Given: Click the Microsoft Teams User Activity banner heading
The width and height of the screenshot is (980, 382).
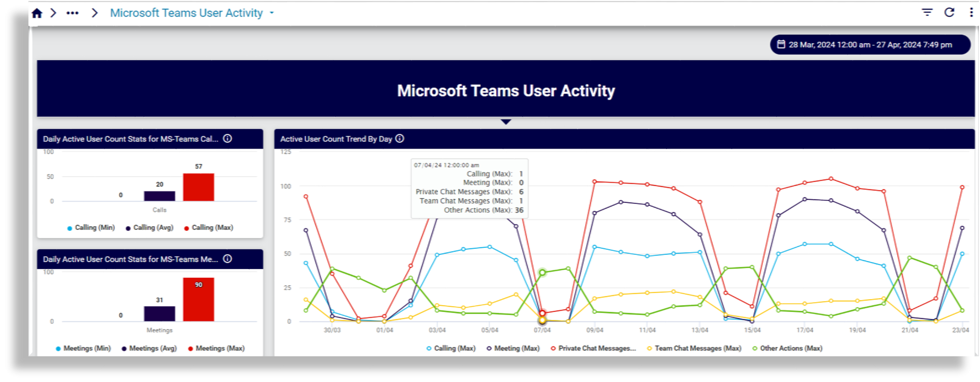Looking at the screenshot, I should click(x=506, y=91).
